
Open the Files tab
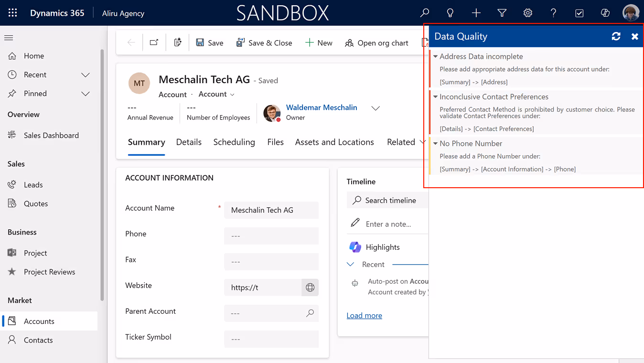(x=276, y=142)
